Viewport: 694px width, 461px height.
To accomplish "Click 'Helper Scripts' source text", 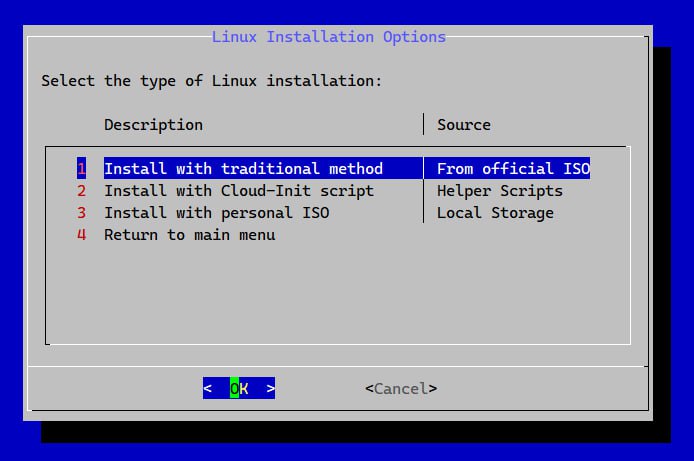I will [500, 191].
